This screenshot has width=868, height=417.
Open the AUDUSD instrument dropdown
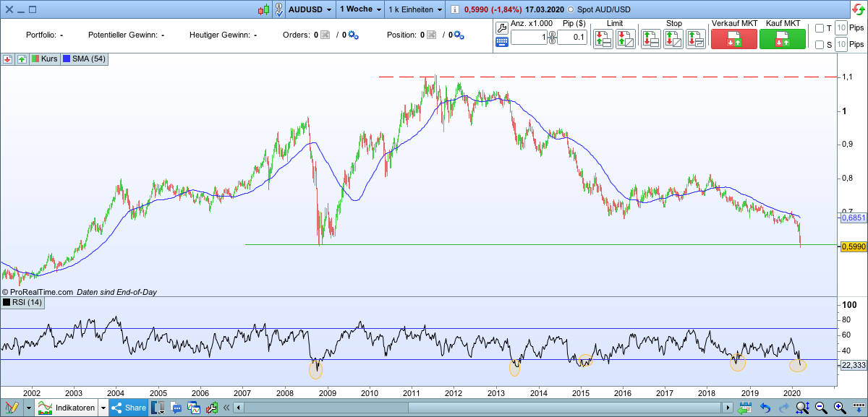pos(330,9)
